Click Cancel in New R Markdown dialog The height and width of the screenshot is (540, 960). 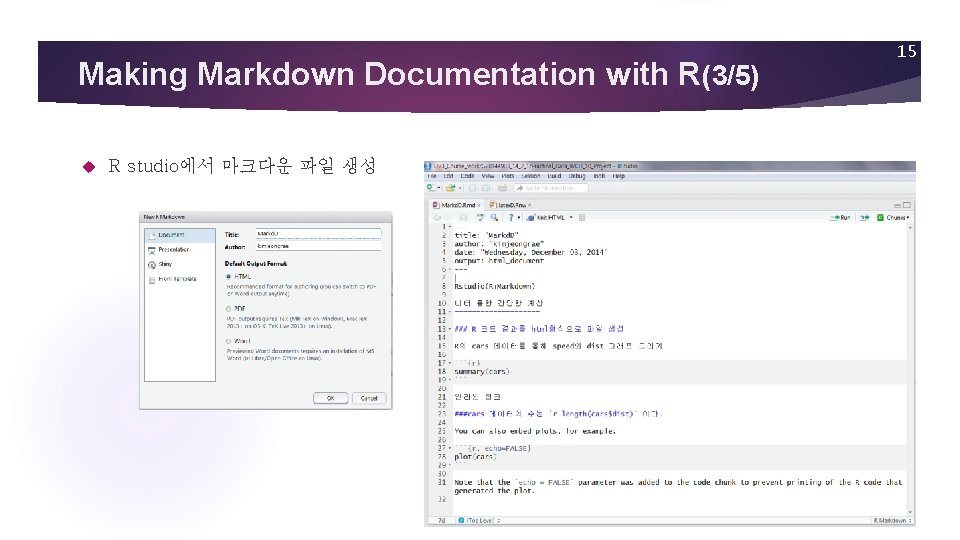369,398
